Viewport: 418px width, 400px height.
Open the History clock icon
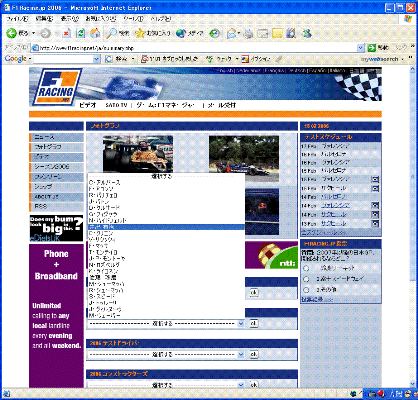215,33
